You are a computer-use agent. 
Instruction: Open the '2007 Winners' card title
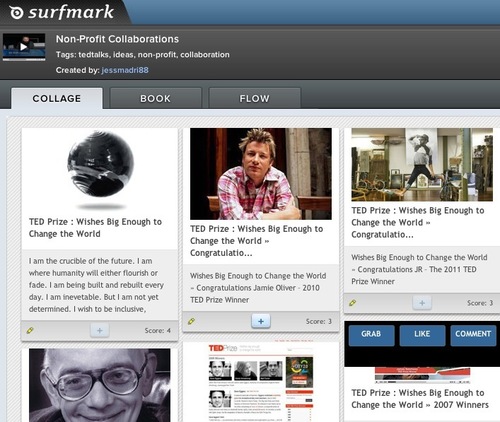pyautogui.click(x=420, y=399)
